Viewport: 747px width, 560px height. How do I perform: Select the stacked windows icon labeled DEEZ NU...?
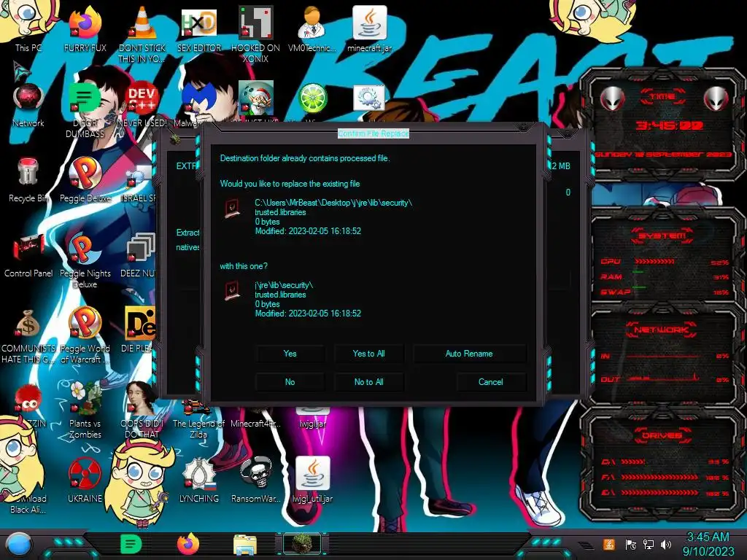[x=141, y=248]
